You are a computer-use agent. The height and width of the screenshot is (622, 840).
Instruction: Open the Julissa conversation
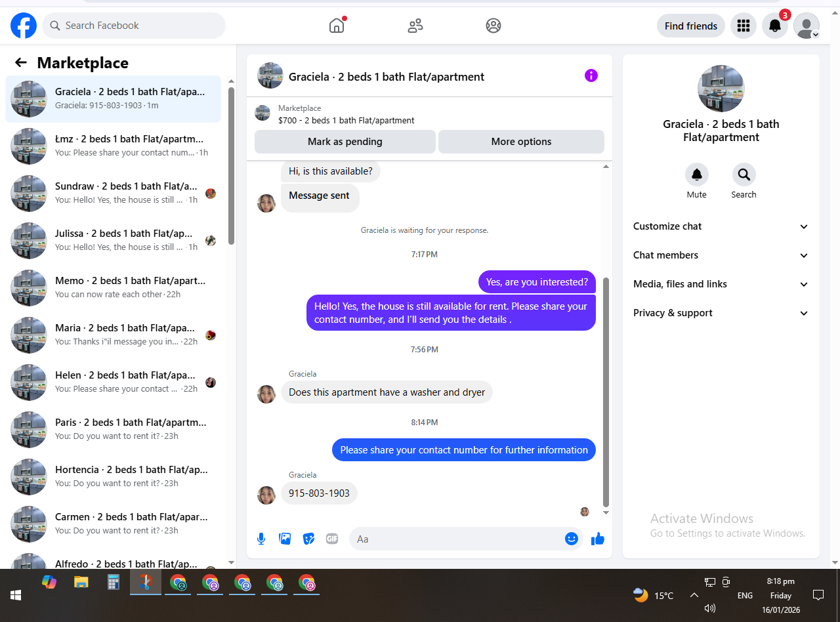113,241
